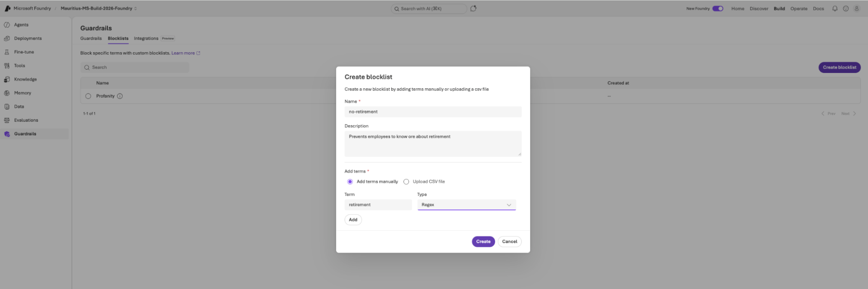
Task: Open the user account avatar icon
Action: (857, 8)
